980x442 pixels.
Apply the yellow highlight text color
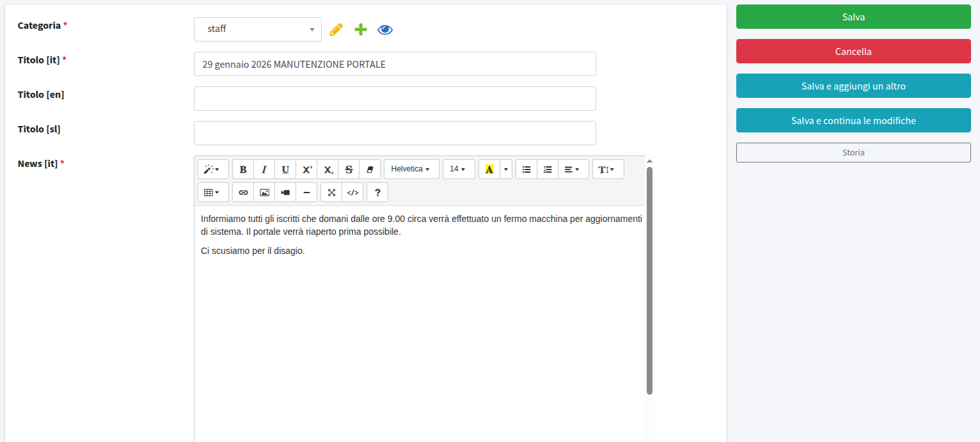[489, 170]
